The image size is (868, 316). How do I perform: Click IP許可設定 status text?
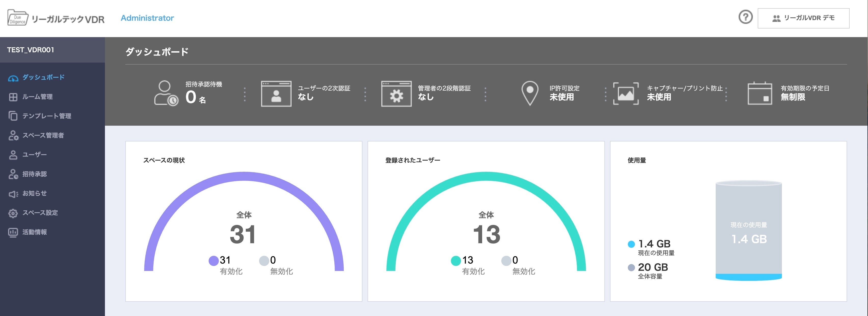pyautogui.click(x=564, y=93)
